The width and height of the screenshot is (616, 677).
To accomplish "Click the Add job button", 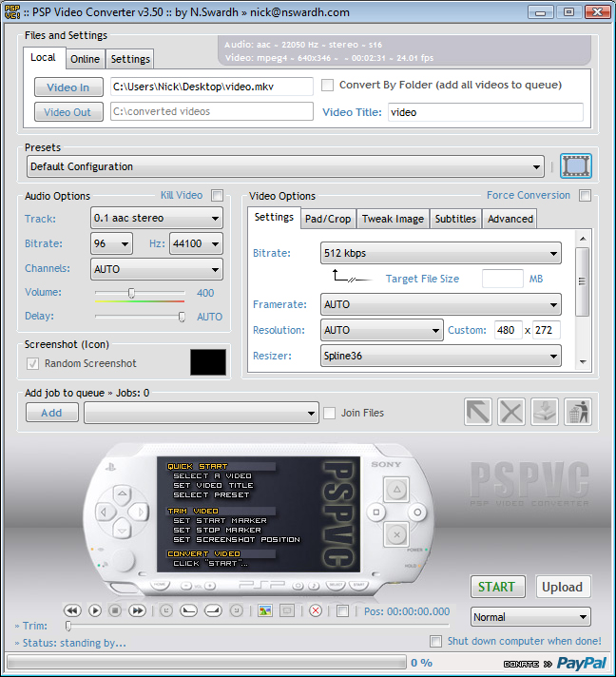I will tap(51, 413).
